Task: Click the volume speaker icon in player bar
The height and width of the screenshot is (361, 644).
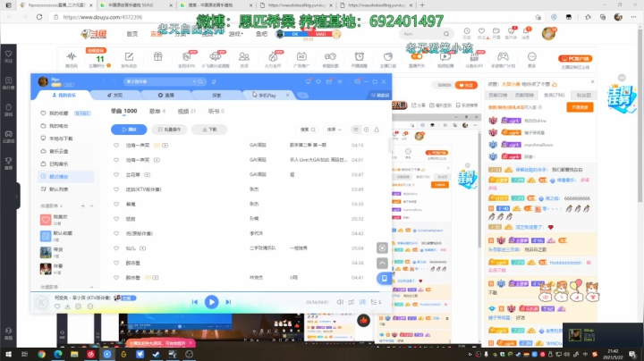Action: click(340, 302)
